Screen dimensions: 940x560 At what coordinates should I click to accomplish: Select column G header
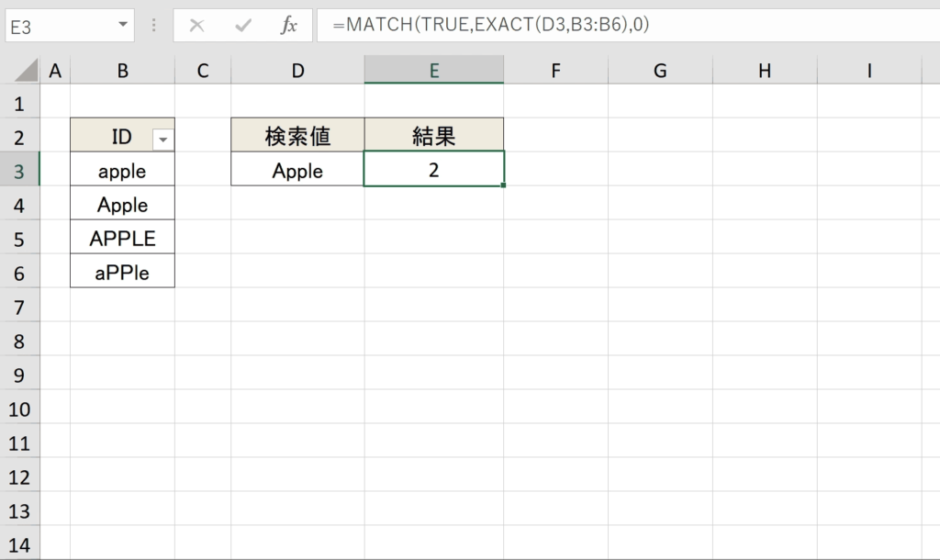coord(660,70)
